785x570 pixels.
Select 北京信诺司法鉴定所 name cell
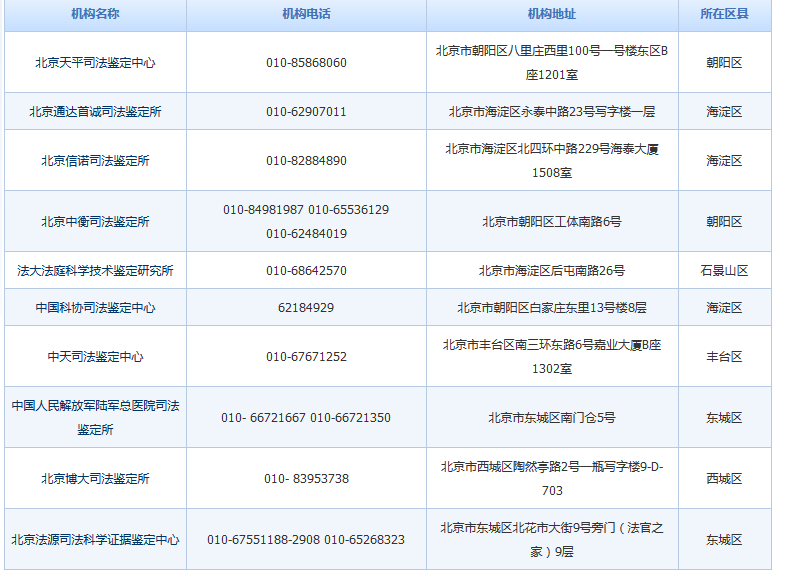click(x=95, y=161)
